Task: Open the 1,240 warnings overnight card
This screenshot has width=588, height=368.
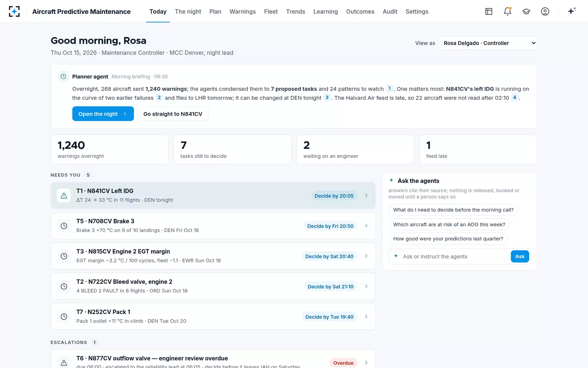Action: [x=109, y=150]
